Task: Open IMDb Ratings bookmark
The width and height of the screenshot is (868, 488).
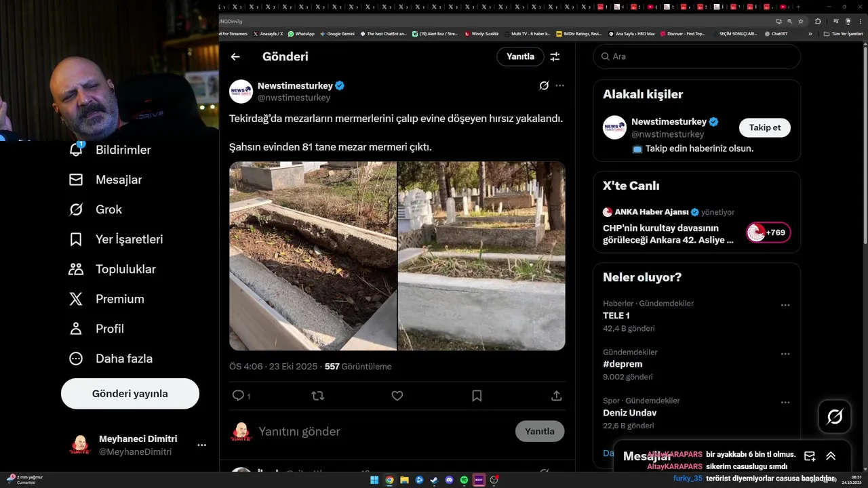Action: click(578, 33)
